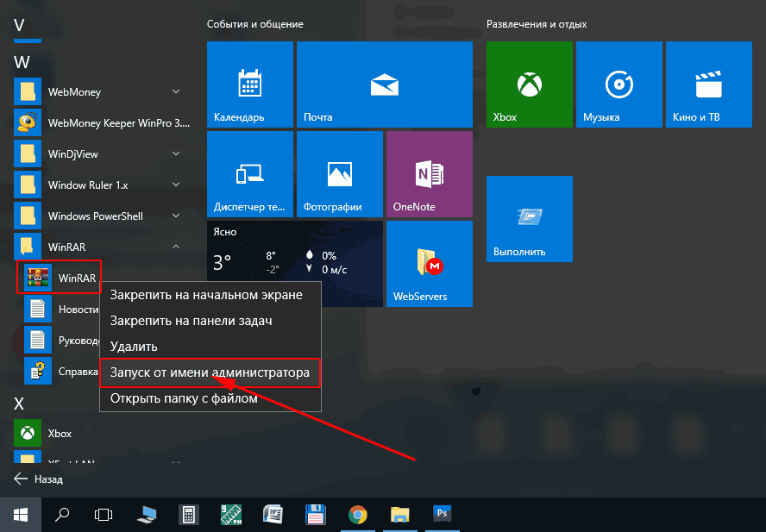
Task: Open the Фотографии tile
Action: click(340, 174)
